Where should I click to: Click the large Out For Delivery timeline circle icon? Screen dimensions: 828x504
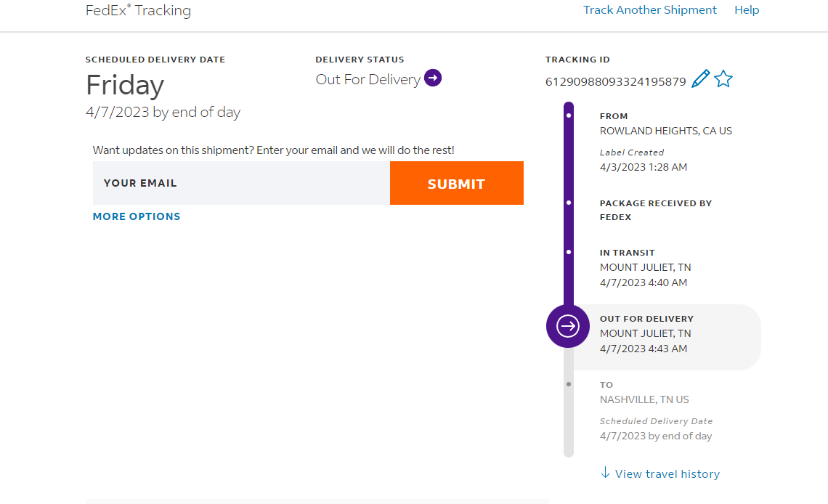[568, 326]
